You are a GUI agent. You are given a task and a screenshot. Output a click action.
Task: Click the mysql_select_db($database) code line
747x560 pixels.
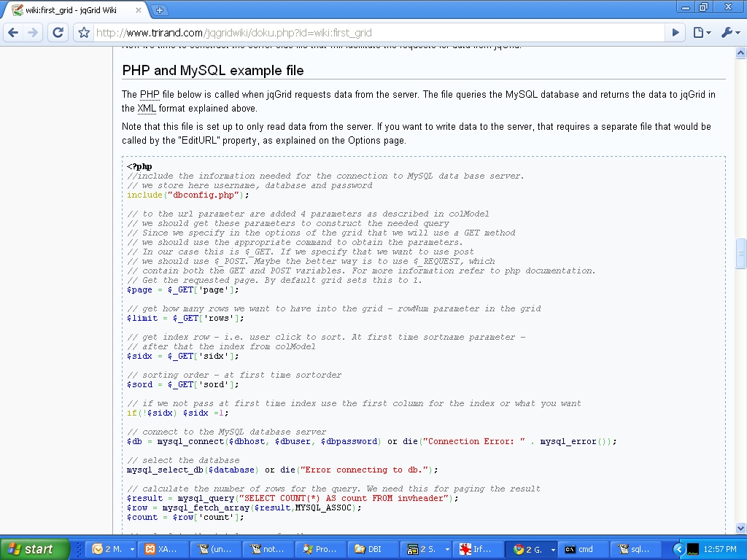(282, 470)
